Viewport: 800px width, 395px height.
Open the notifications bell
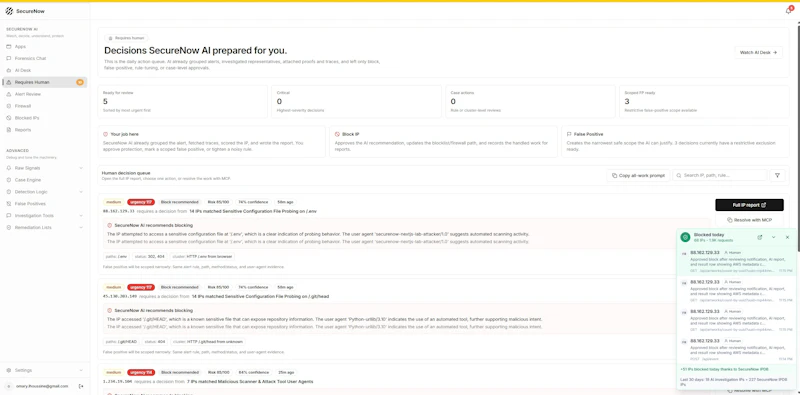point(788,11)
